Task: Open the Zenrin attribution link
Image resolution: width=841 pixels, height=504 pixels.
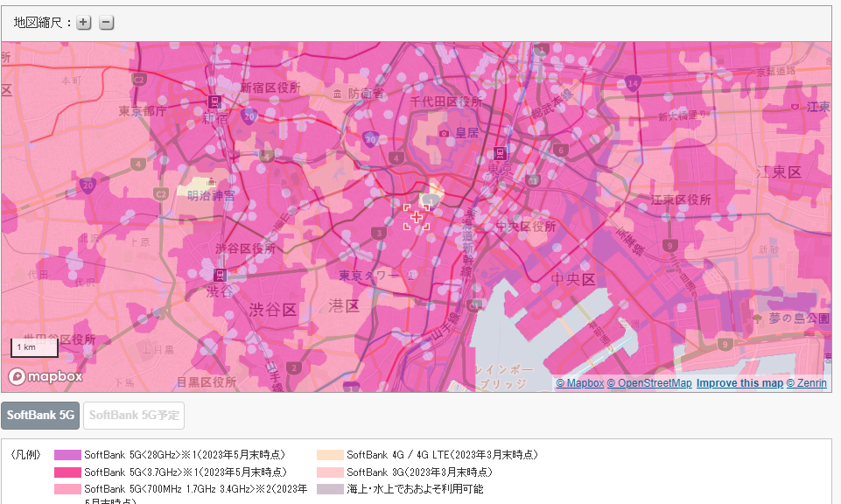Action: click(x=807, y=383)
